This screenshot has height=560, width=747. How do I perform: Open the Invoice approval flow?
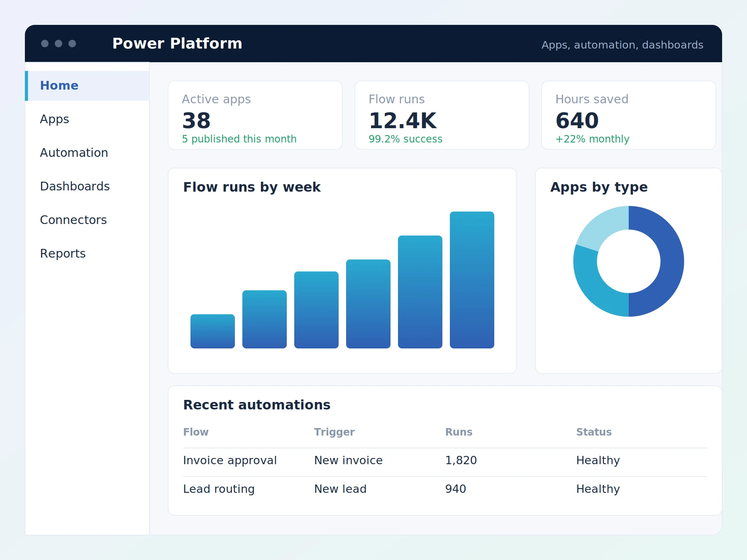[230, 460]
